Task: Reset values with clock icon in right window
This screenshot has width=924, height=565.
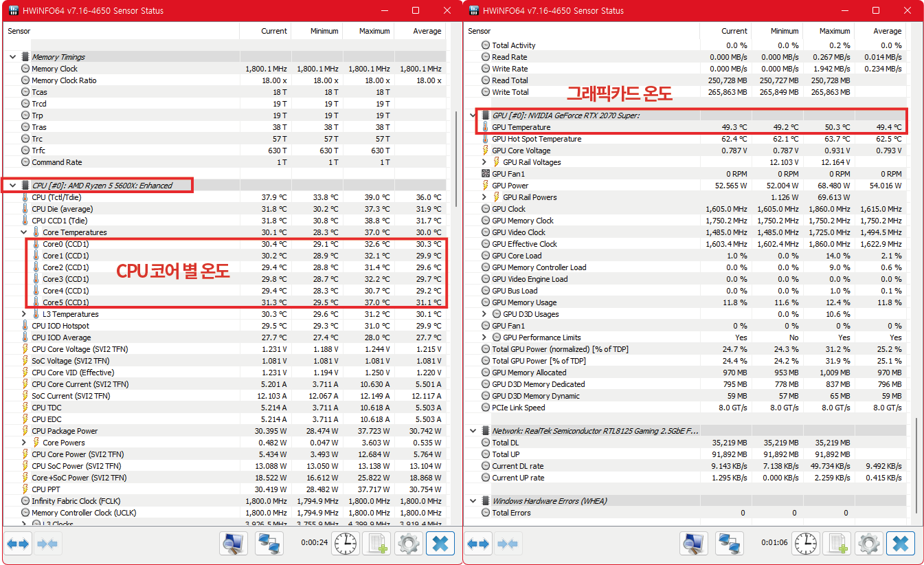Action: (806, 544)
